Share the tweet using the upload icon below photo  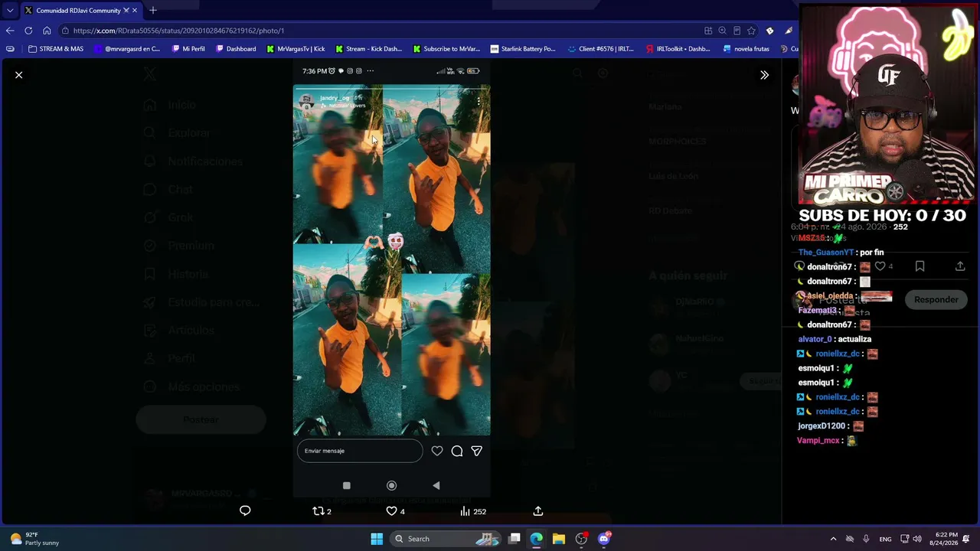(x=538, y=511)
